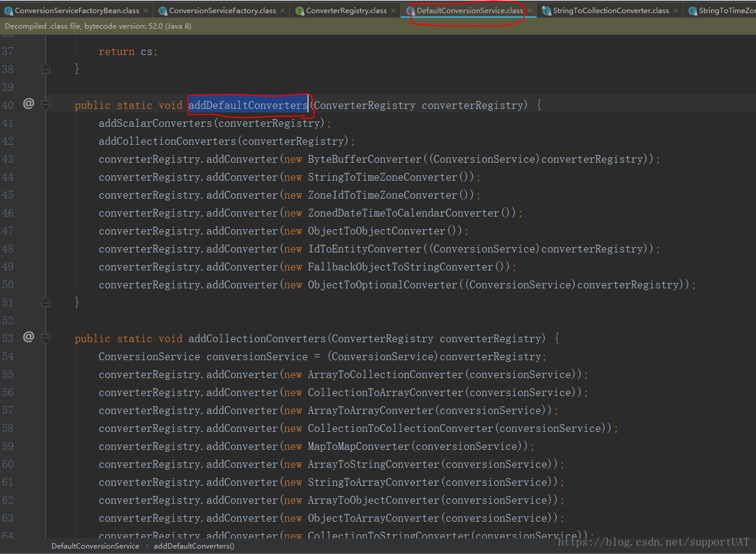Click the fold end marker on line 51

click(x=45, y=303)
